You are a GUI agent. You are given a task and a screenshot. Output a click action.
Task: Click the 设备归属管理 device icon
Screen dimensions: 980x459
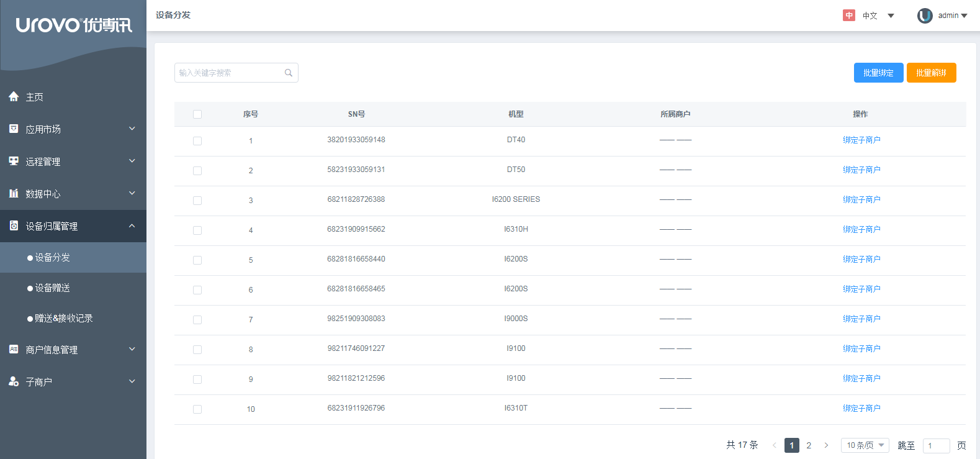(x=14, y=225)
